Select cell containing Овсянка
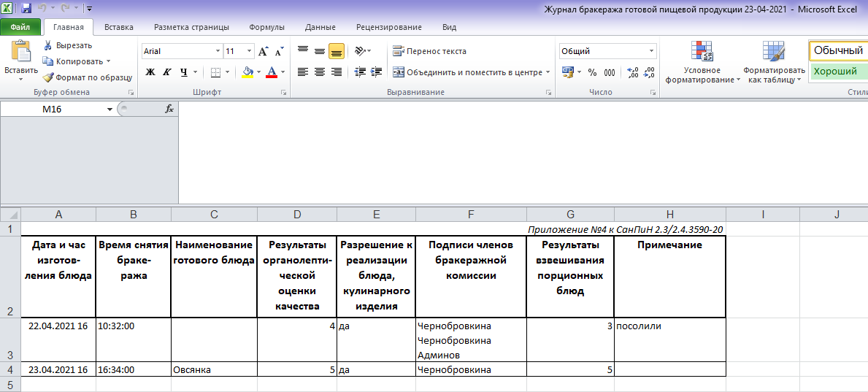 214,370
